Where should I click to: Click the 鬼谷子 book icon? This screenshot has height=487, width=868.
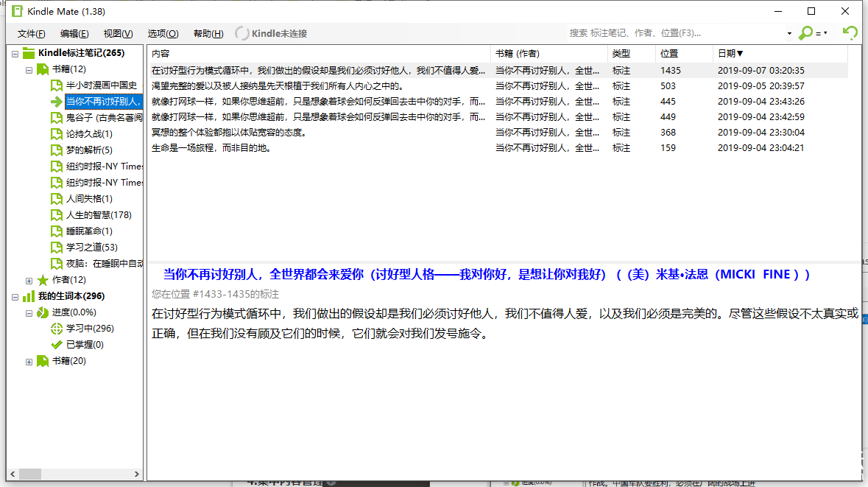coord(57,117)
